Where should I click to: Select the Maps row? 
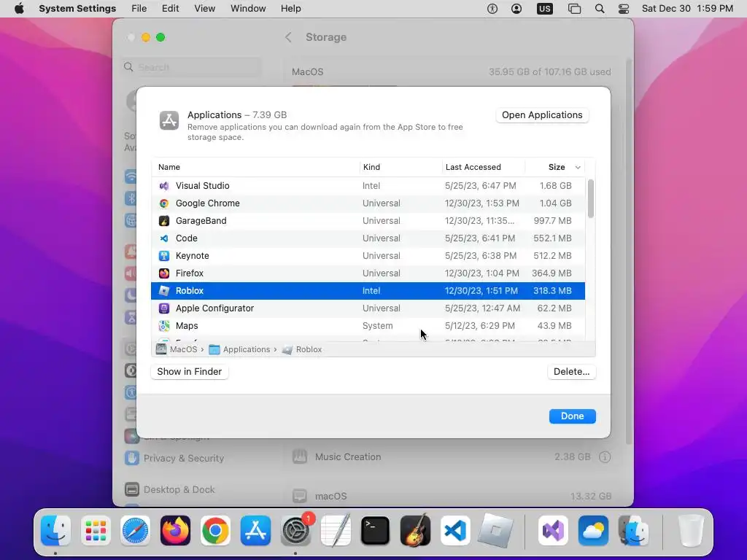(368, 326)
